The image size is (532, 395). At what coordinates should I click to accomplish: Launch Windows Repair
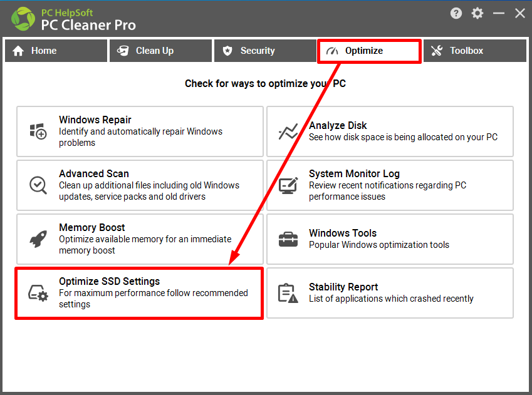140,131
